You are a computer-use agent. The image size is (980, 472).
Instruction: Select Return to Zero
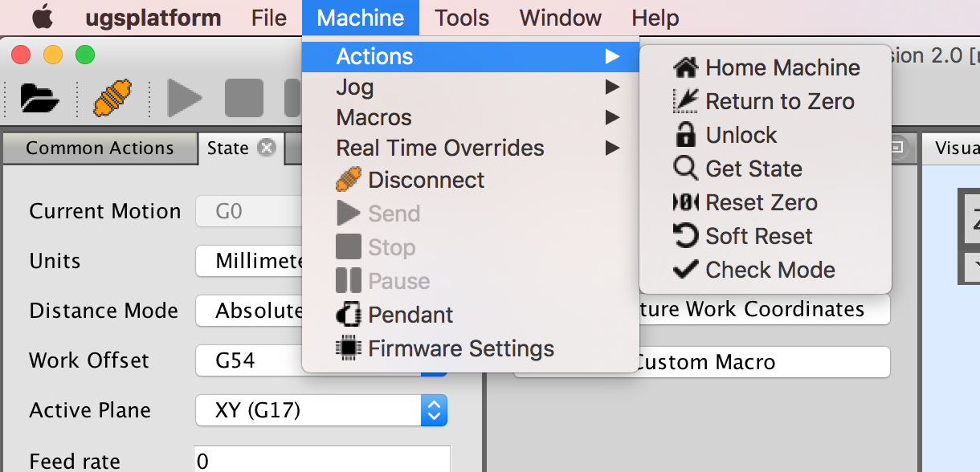pos(780,101)
